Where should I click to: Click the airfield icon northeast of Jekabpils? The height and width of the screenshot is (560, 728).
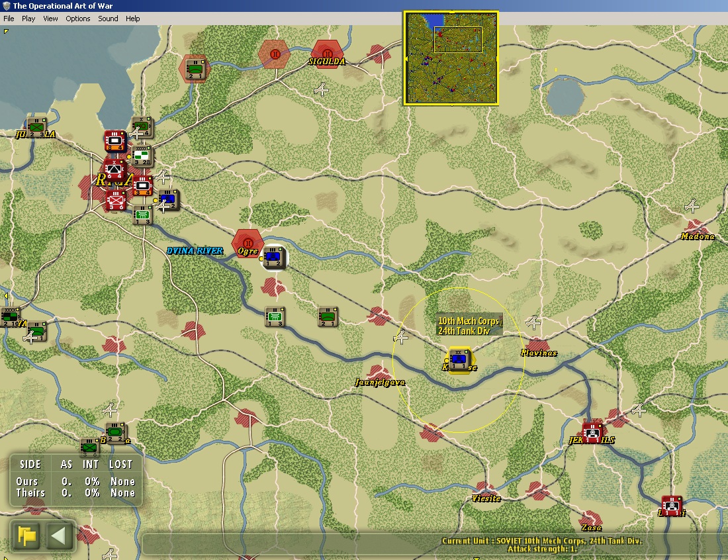click(x=639, y=409)
